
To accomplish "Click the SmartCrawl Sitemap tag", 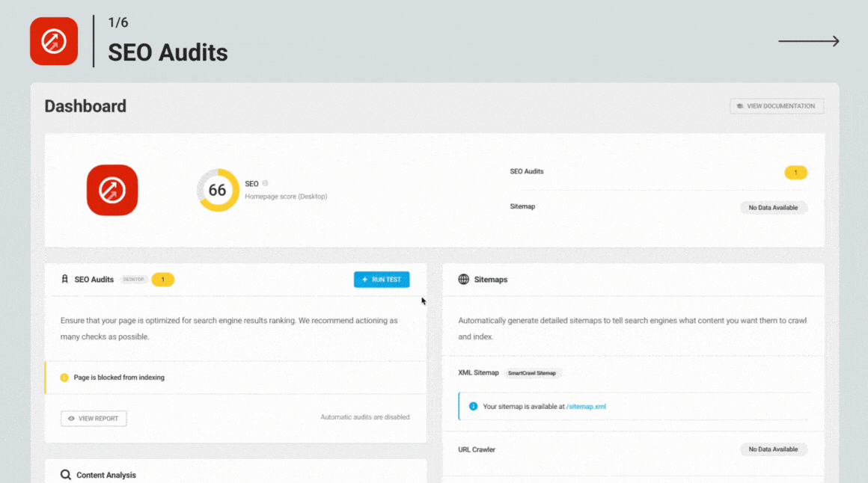I will pyautogui.click(x=532, y=373).
